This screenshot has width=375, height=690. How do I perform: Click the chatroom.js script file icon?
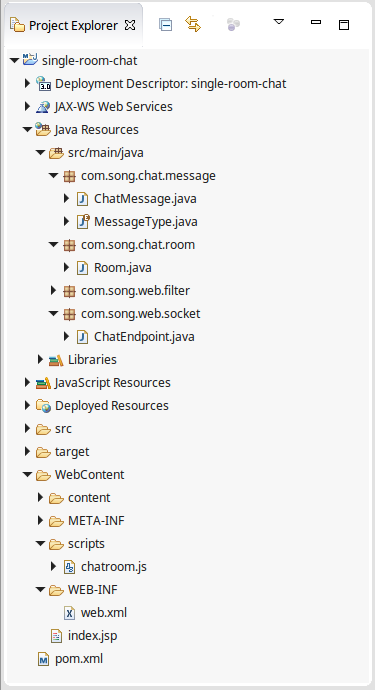click(70, 567)
